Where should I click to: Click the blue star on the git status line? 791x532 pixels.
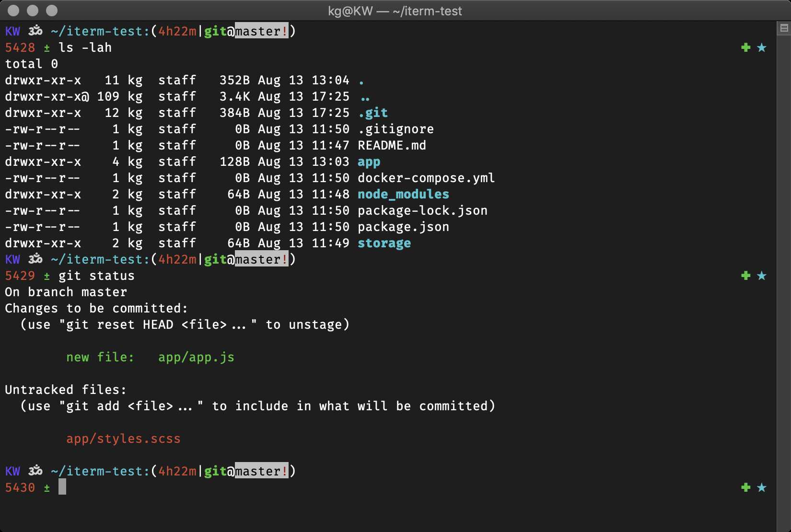[x=761, y=276]
